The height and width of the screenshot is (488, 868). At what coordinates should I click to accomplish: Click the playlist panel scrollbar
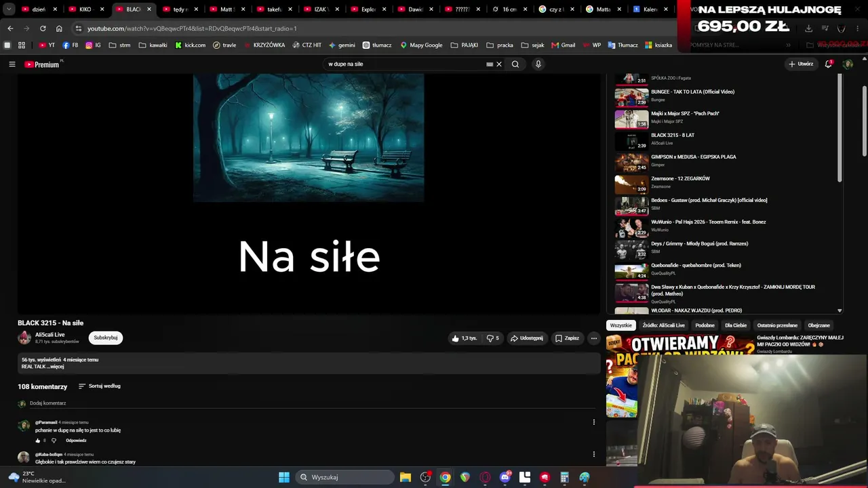[x=840, y=129]
